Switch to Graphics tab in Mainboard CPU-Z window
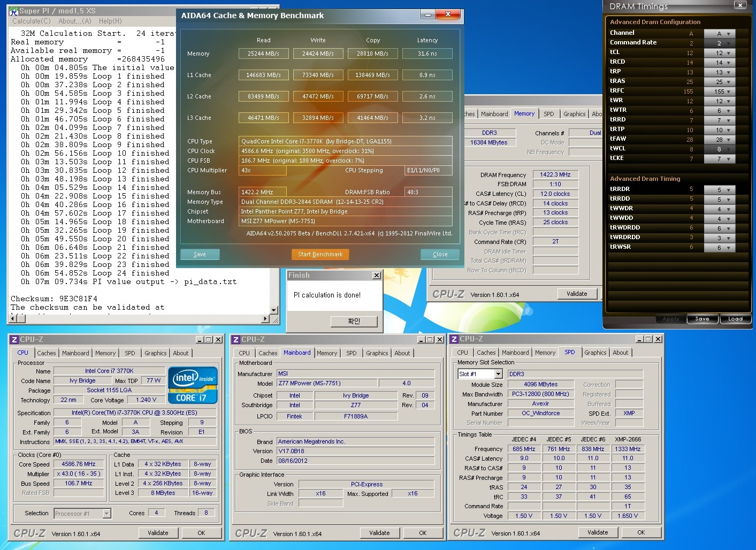The width and height of the screenshot is (756, 550). pyautogui.click(x=377, y=353)
